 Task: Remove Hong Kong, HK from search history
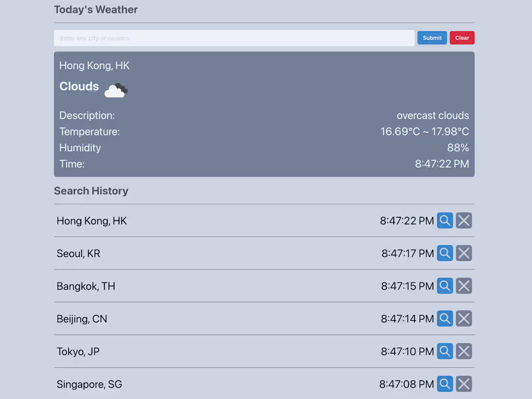(463, 221)
